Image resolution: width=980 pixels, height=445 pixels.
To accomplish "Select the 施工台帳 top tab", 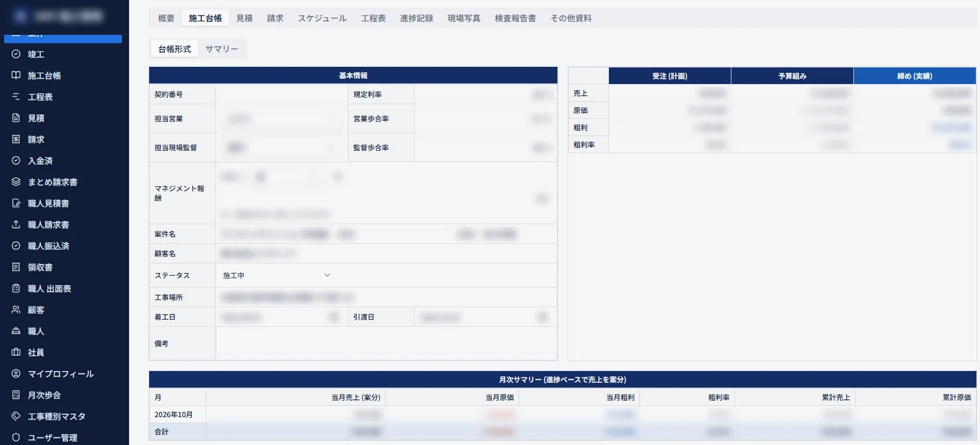I will click(205, 18).
